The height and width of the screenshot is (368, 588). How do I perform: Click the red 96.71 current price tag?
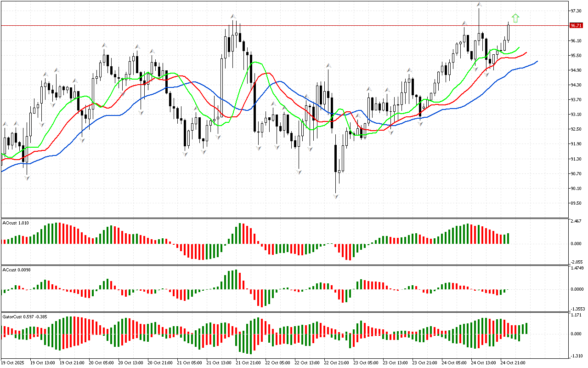coord(576,26)
